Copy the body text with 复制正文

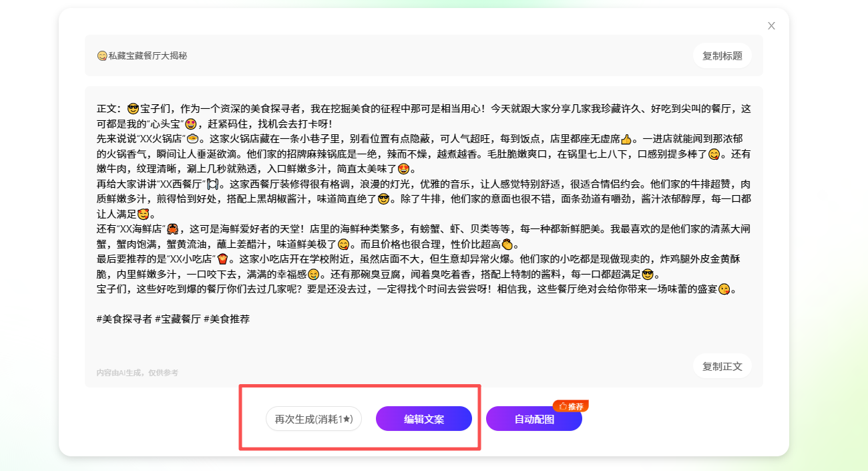pyautogui.click(x=722, y=366)
